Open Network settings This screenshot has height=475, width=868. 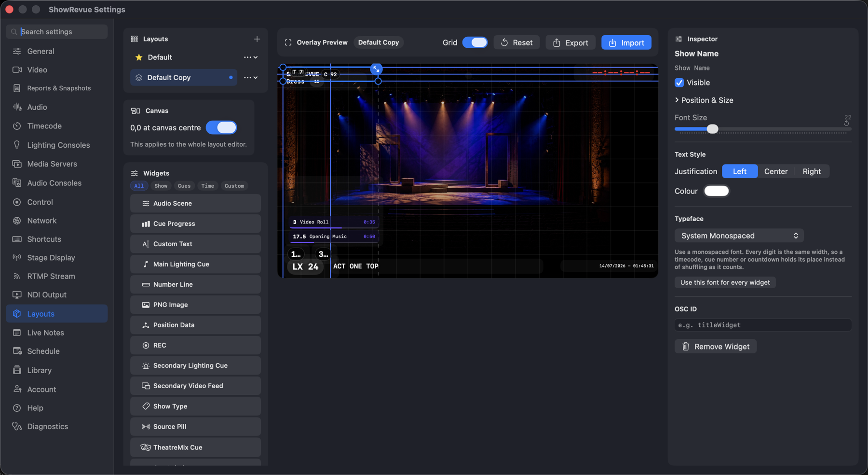click(57, 221)
